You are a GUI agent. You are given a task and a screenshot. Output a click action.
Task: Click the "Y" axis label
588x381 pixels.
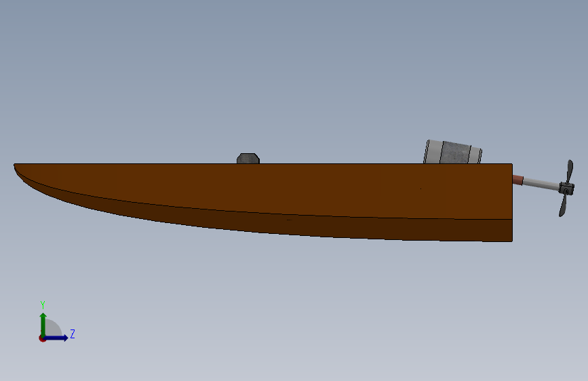(43, 304)
